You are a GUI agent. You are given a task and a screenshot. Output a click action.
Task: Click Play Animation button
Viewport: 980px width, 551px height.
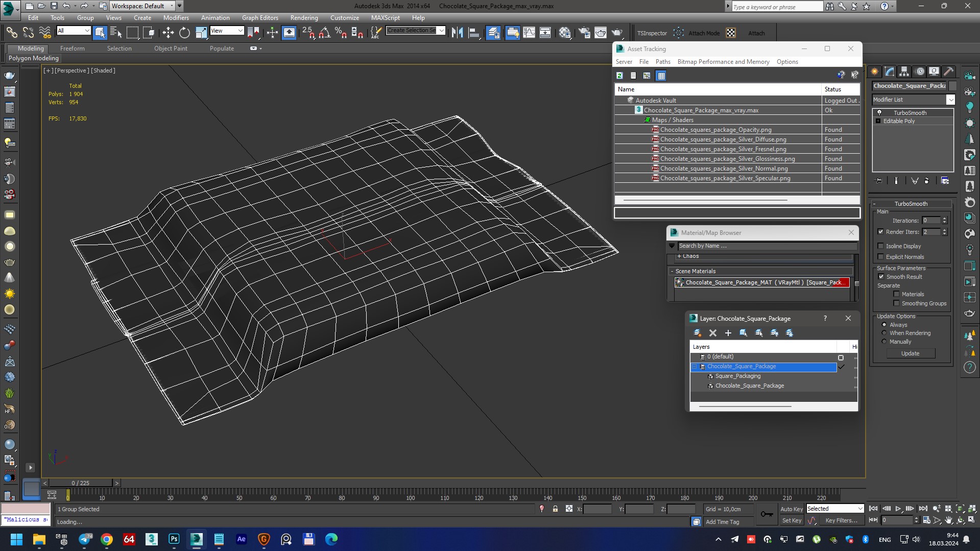tap(898, 509)
